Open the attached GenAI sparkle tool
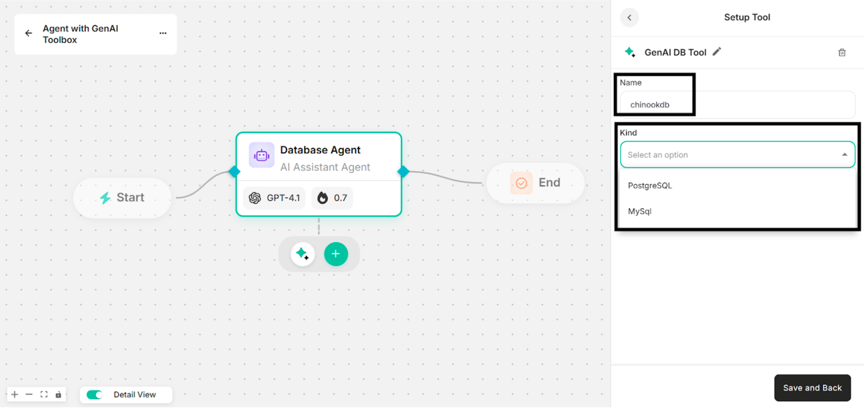 303,254
